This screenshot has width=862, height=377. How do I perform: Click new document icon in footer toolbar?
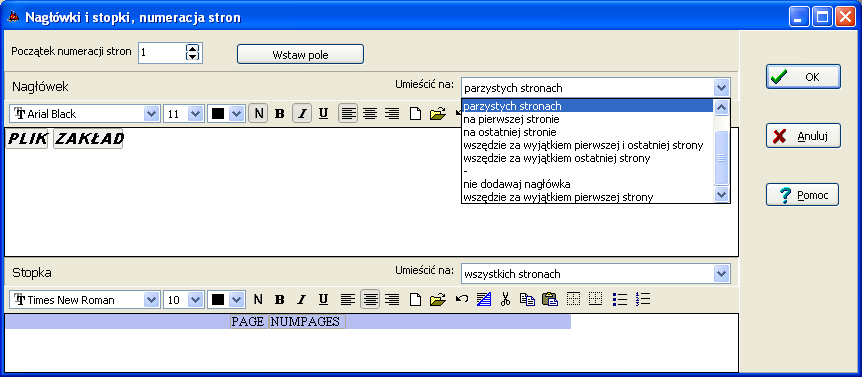(416, 300)
